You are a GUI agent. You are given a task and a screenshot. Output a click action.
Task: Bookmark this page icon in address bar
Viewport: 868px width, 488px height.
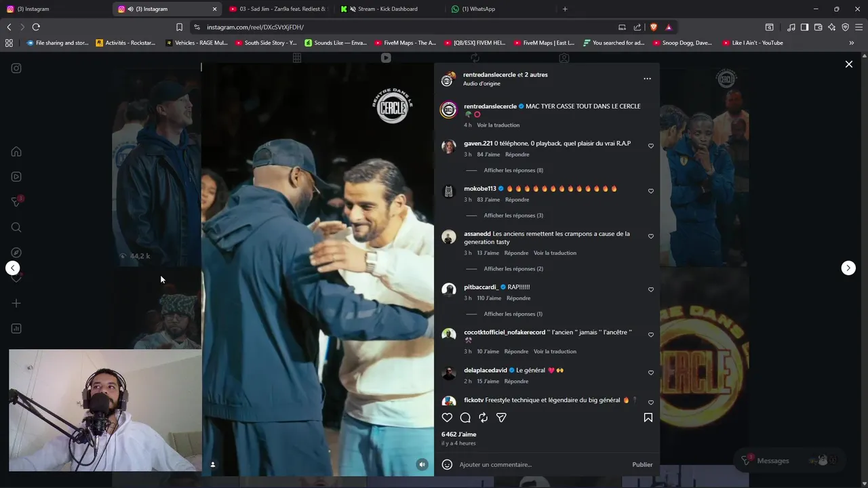point(179,27)
